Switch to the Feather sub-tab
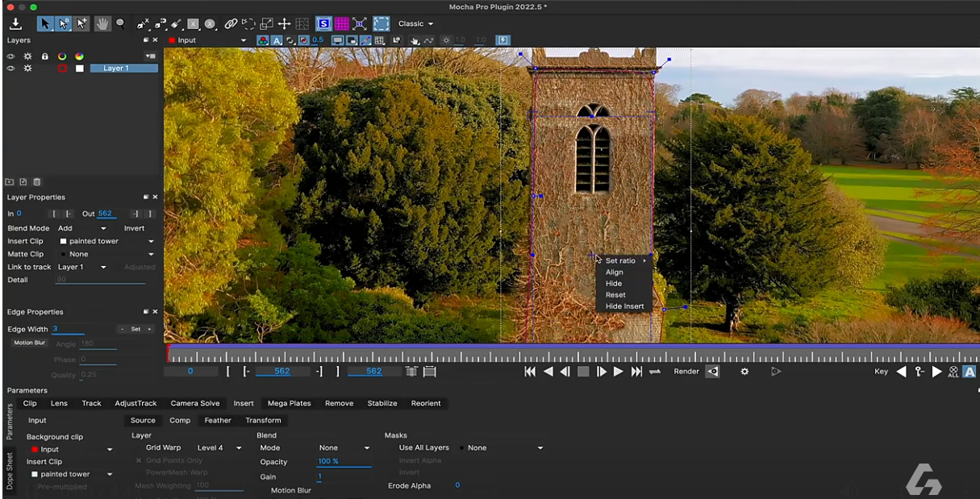The height and width of the screenshot is (499, 980). pyautogui.click(x=218, y=420)
